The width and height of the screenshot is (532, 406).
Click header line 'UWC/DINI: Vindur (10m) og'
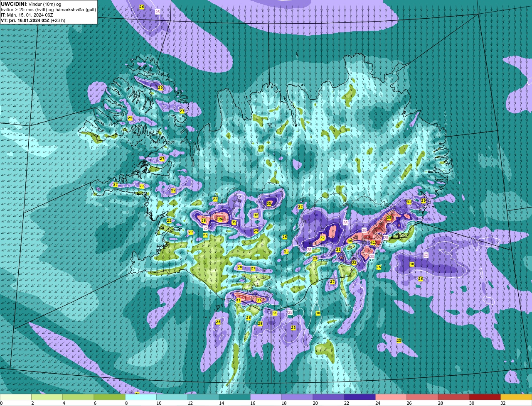(31, 4)
